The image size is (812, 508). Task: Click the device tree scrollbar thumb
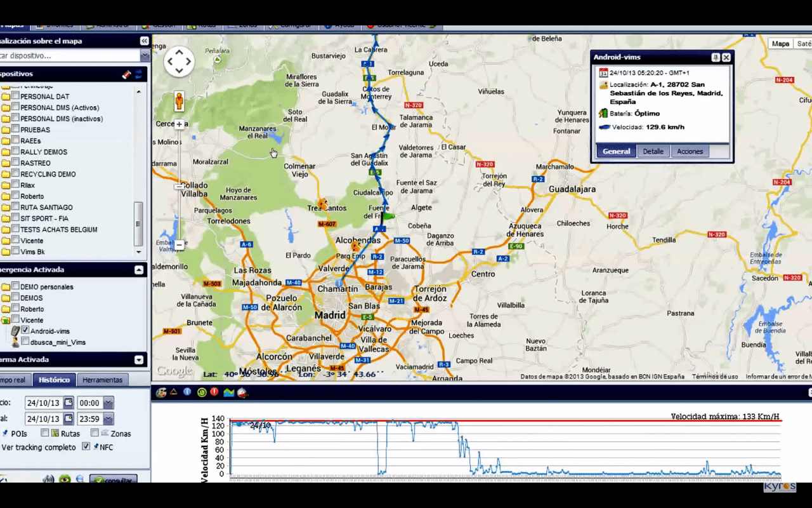138,224
